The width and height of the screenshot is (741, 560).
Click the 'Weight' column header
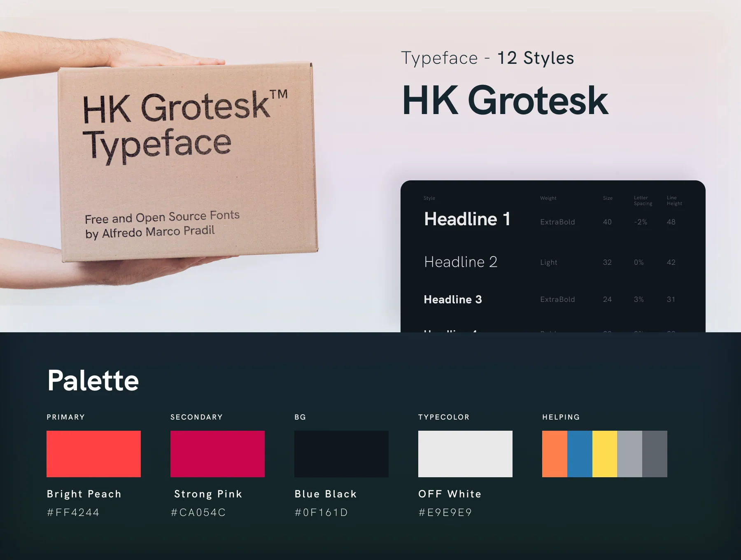548,198
